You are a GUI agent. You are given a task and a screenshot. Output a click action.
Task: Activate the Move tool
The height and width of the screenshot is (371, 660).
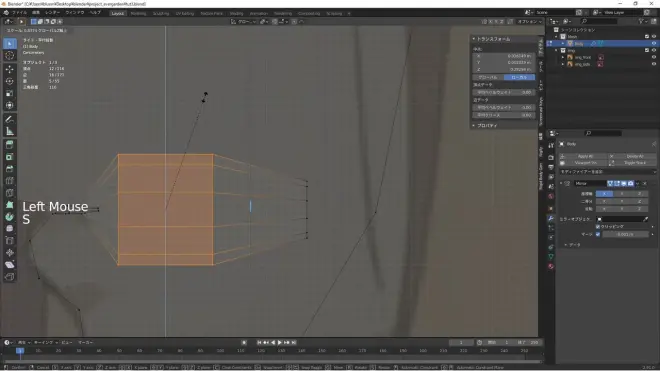[10, 69]
